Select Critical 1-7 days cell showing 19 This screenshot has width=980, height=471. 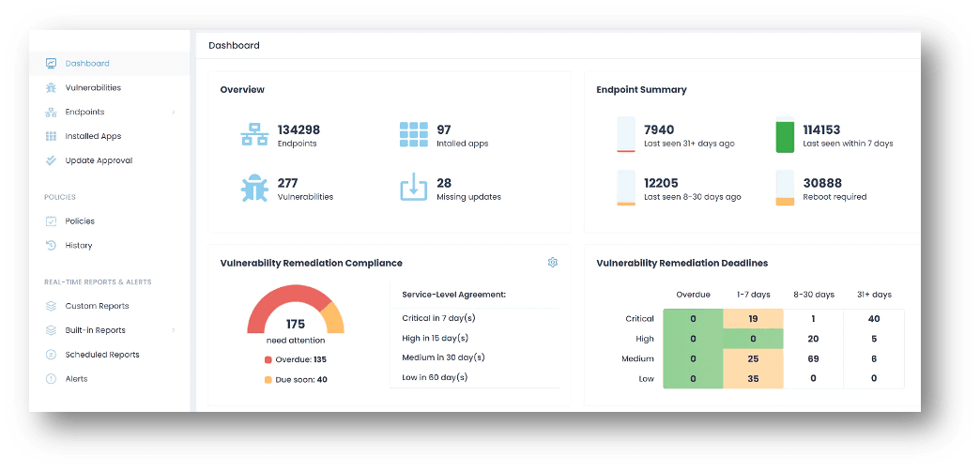(x=753, y=319)
